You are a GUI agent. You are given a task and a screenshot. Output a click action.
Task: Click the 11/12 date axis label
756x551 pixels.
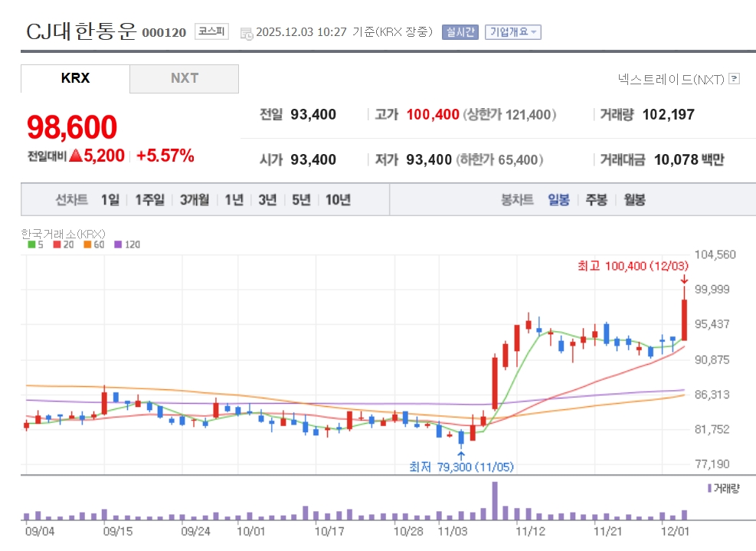(530, 531)
